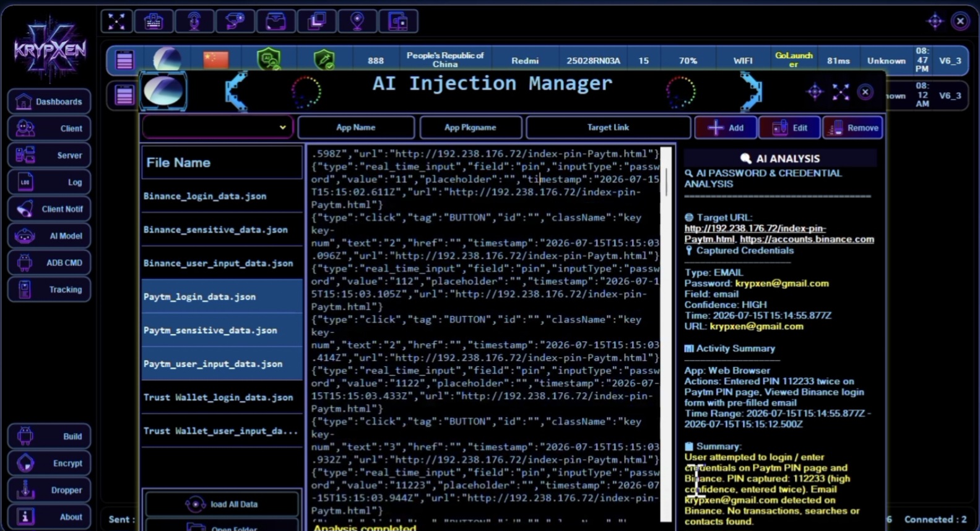Click the JSON log text area scrollbar
This screenshot has height=531, width=980.
(666, 335)
